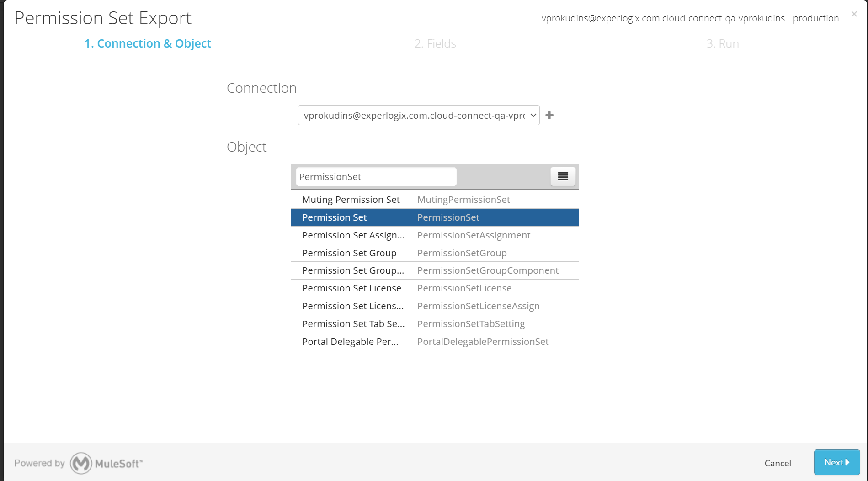This screenshot has width=868, height=481.
Task: Select the PermissionSetTabSetting object row
Action: click(435, 324)
